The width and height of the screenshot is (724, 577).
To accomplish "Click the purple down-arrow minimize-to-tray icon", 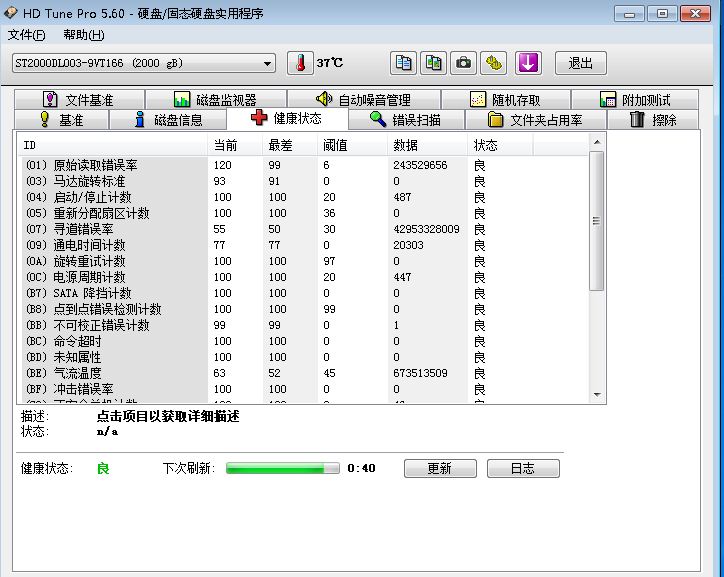I will [528, 63].
